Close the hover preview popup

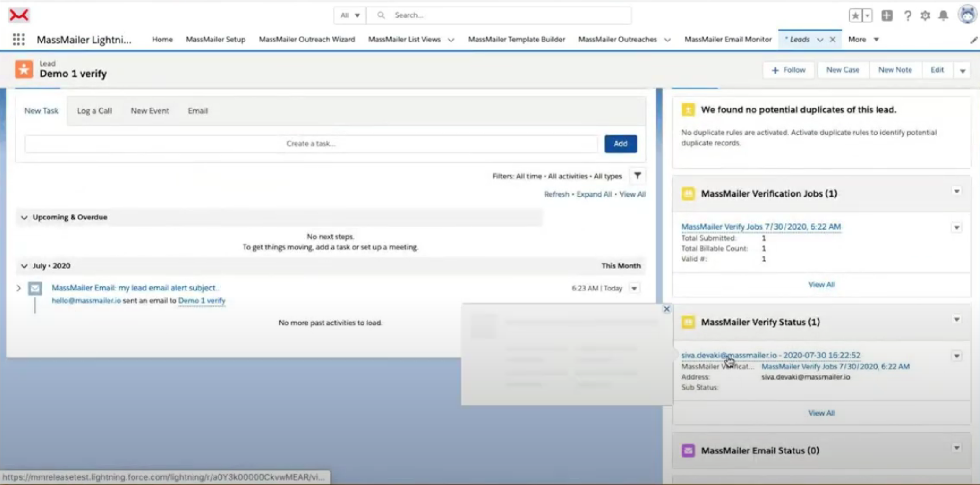pos(666,309)
